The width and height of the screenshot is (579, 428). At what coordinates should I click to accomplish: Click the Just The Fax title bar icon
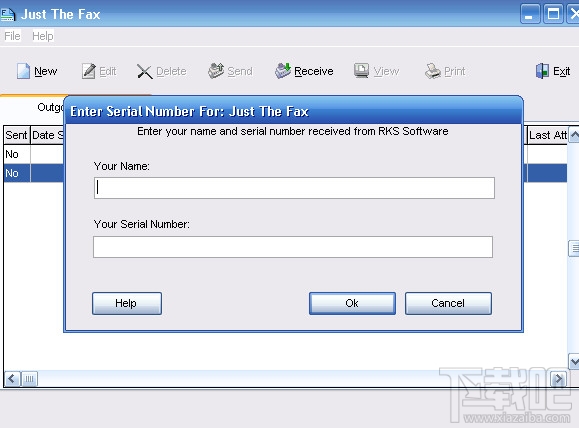pyautogui.click(x=8, y=14)
